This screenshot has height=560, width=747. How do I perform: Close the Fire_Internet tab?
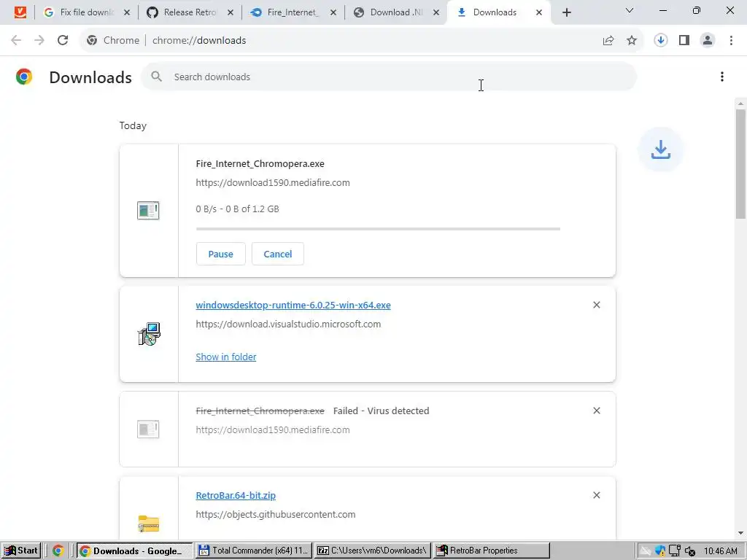pos(333,12)
